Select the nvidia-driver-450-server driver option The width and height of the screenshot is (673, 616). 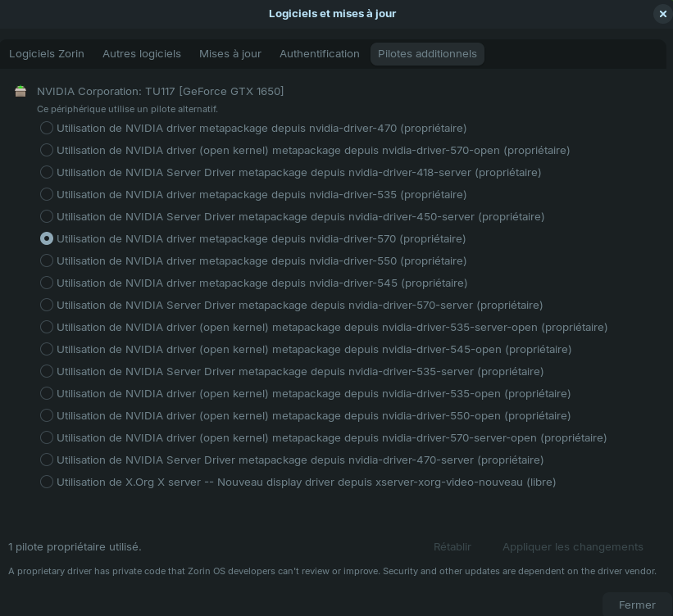[47, 216]
